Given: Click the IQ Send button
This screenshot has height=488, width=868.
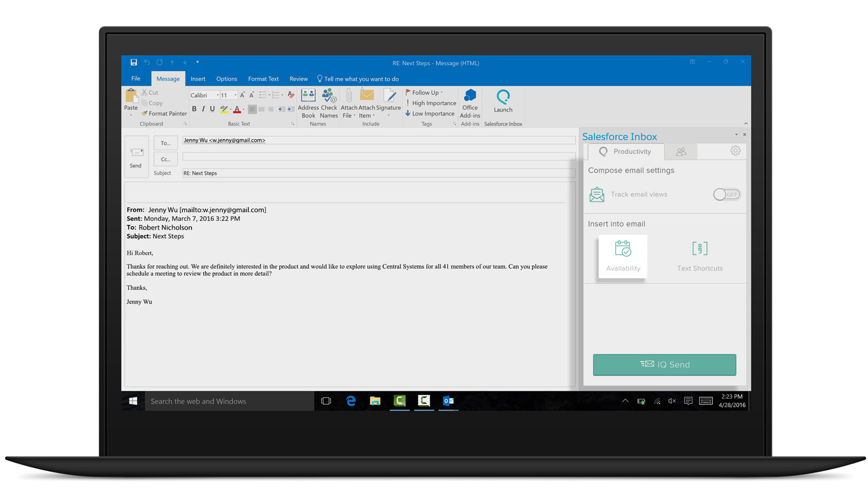Looking at the screenshot, I should tap(664, 365).
